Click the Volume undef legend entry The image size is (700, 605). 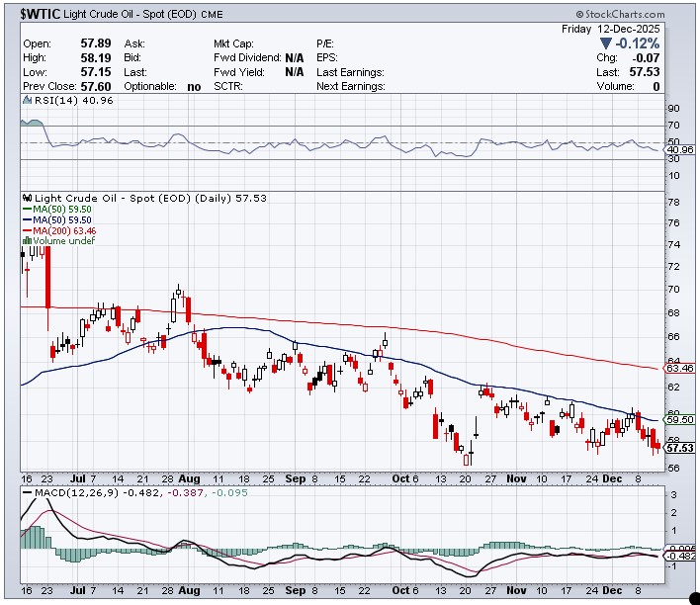pos(63,240)
